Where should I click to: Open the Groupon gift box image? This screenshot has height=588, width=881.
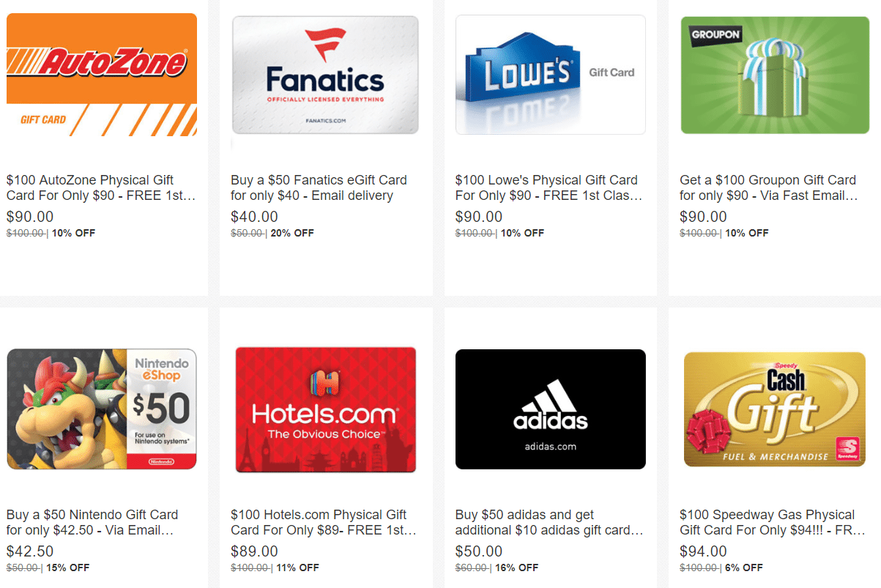click(776, 75)
